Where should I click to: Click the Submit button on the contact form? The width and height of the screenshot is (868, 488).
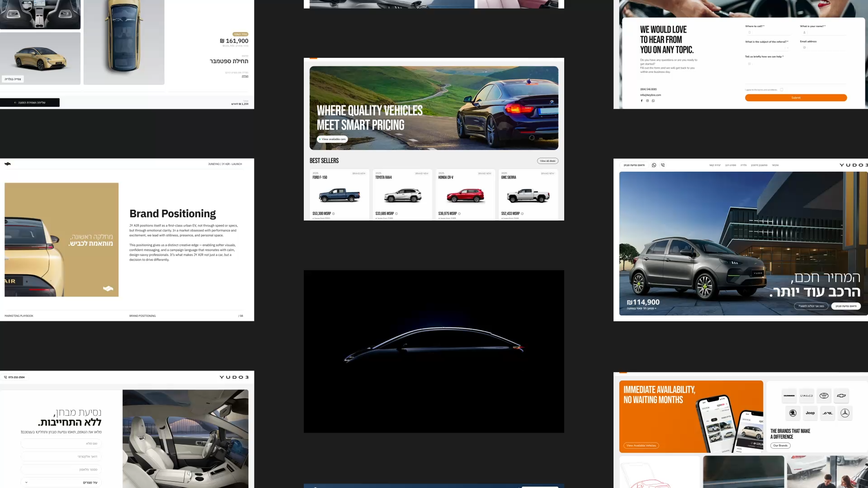(796, 98)
